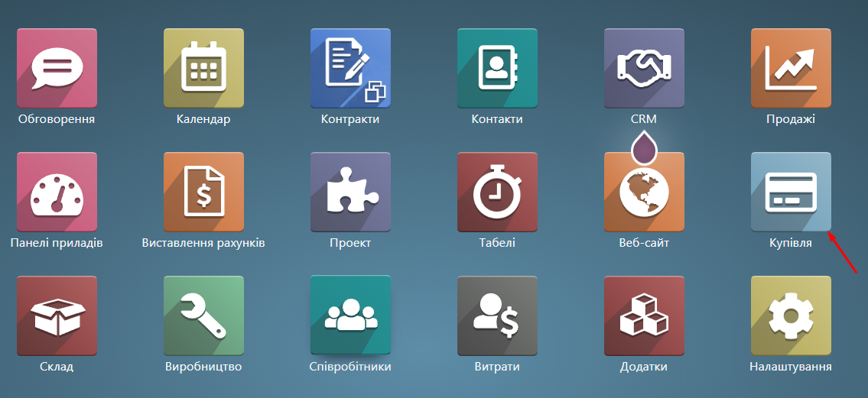The height and width of the screenshot is (398, 868).
Task: Open the Додатки apps cubes icon
Action: pos(644,315)
